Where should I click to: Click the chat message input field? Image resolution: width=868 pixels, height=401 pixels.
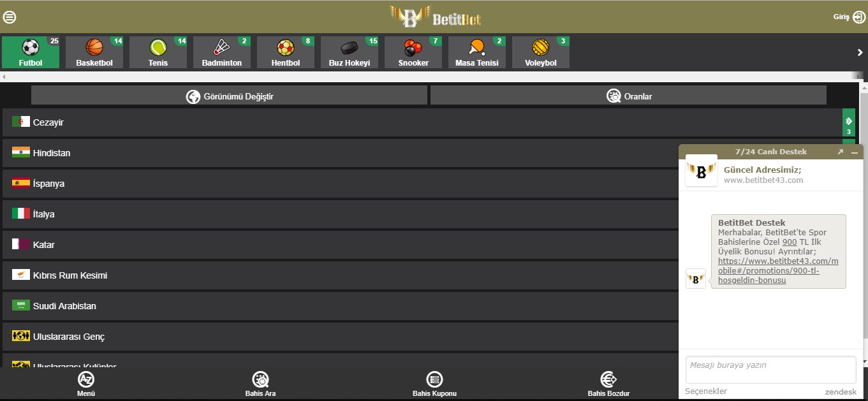click(770, 370)
